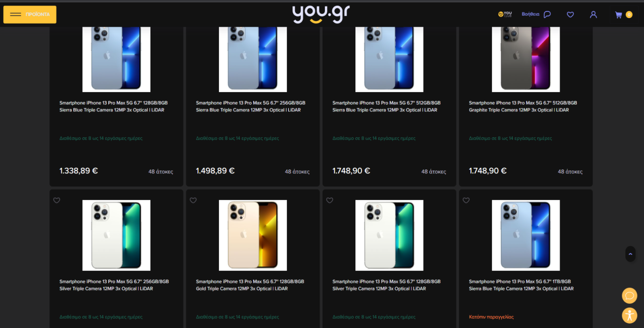
Task: Open the user account icon
Action: (593, 14)
